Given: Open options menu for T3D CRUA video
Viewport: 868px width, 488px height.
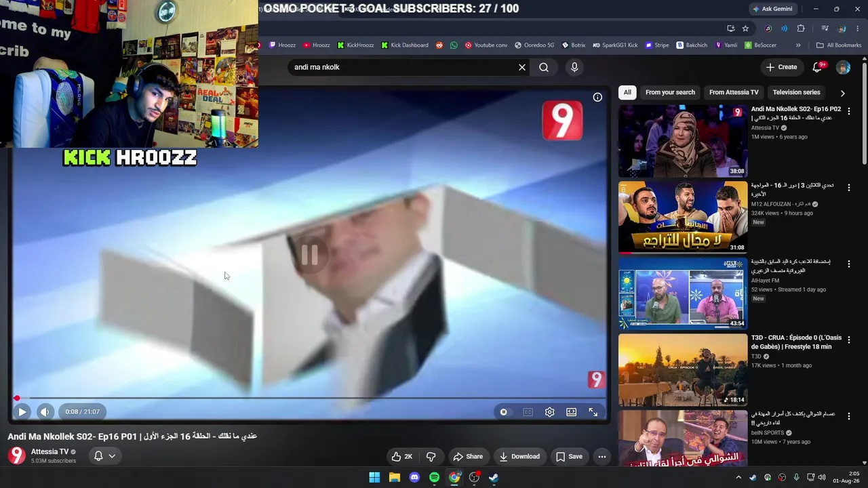Looking at the screenshot, I should (x=848, y=340).
